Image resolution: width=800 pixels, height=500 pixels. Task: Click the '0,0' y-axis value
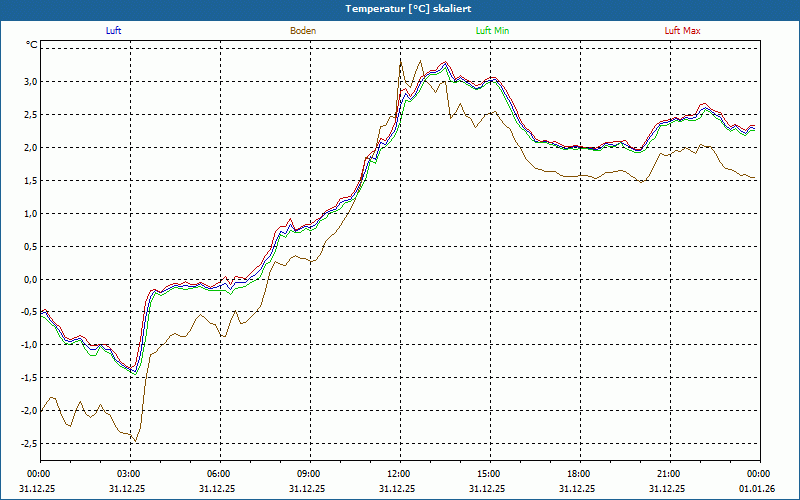point(31,279)
